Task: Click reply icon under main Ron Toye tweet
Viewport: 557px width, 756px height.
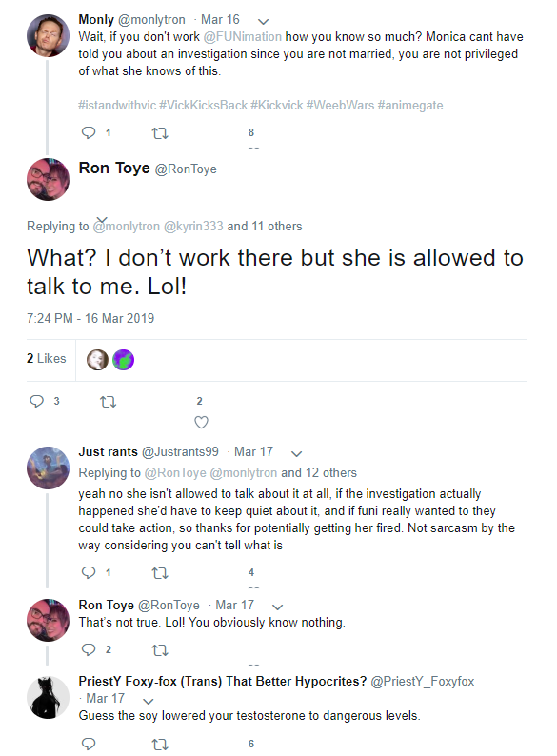Action: 36,401
